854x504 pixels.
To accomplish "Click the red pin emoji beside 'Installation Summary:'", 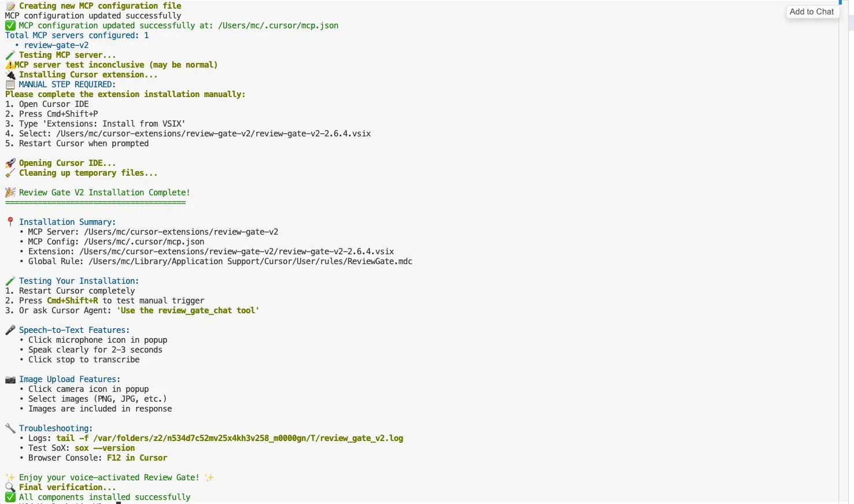I will (10, 222).
